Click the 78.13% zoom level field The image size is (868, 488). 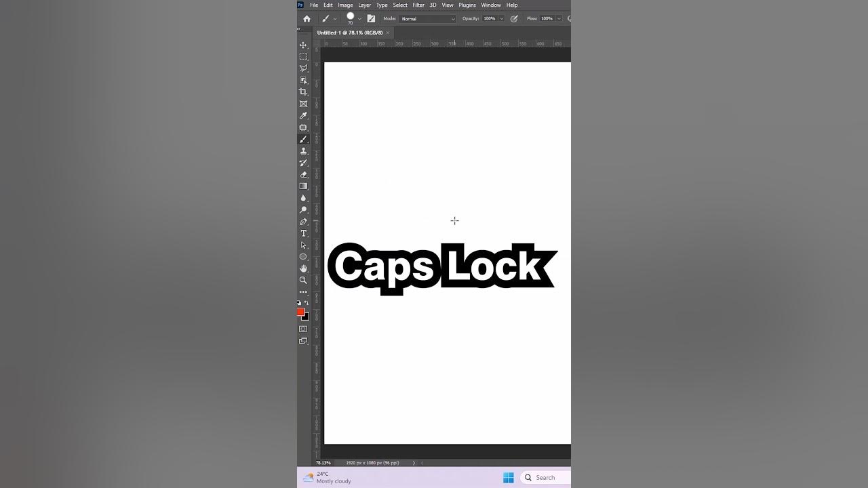click(x=323, y=463)
